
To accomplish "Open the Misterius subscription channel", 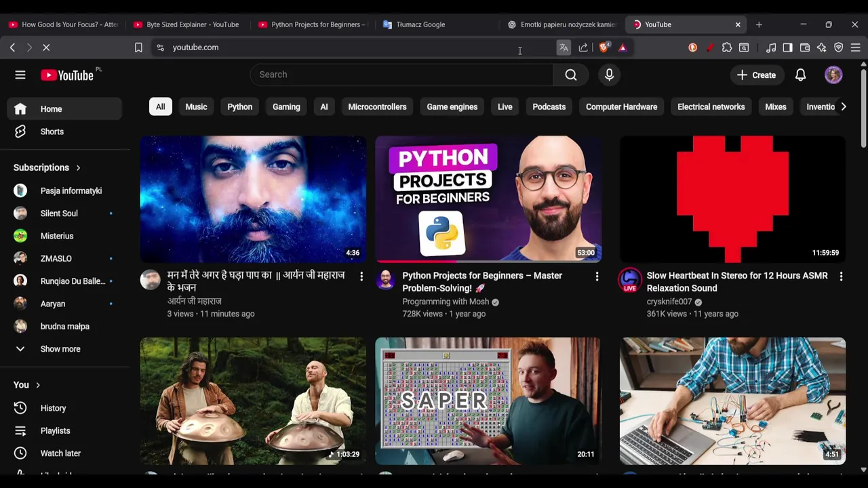I will (64, 236).
